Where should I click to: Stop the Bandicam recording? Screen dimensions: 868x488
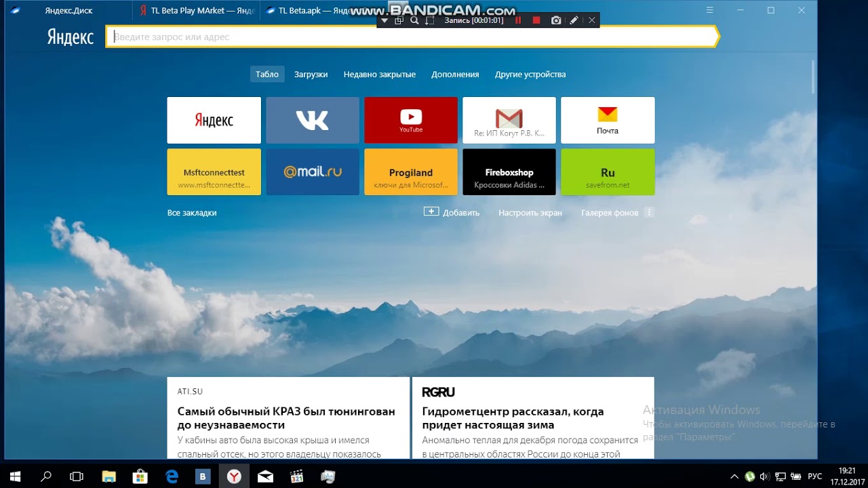pyautogui.click(x=536, y=20)
